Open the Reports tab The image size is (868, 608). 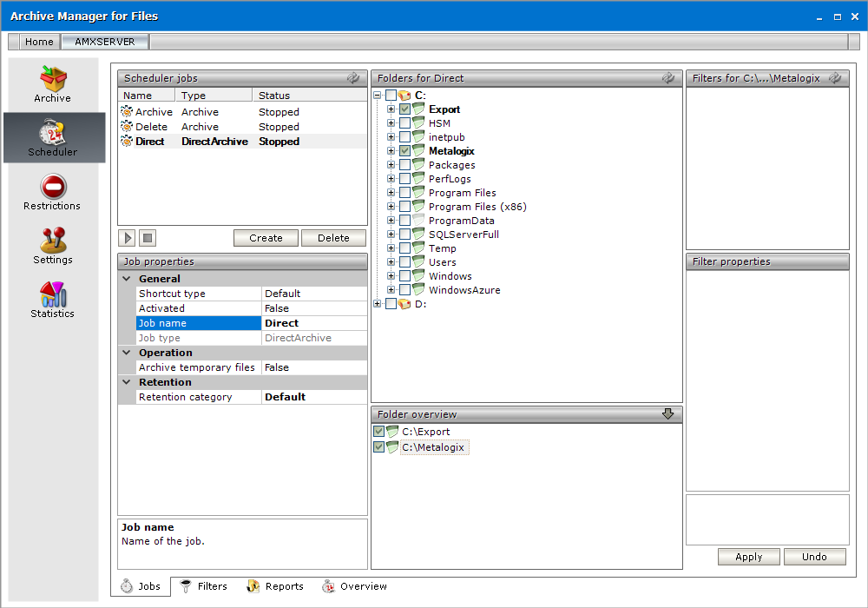(275, 586)
